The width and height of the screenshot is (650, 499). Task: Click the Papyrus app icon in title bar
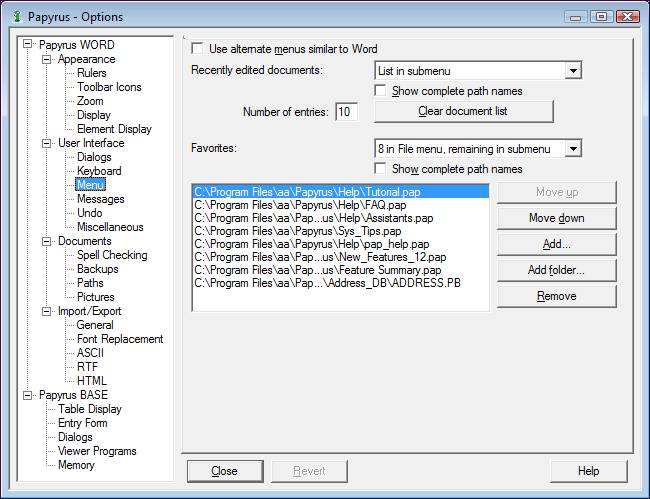(x=17, y=17)
